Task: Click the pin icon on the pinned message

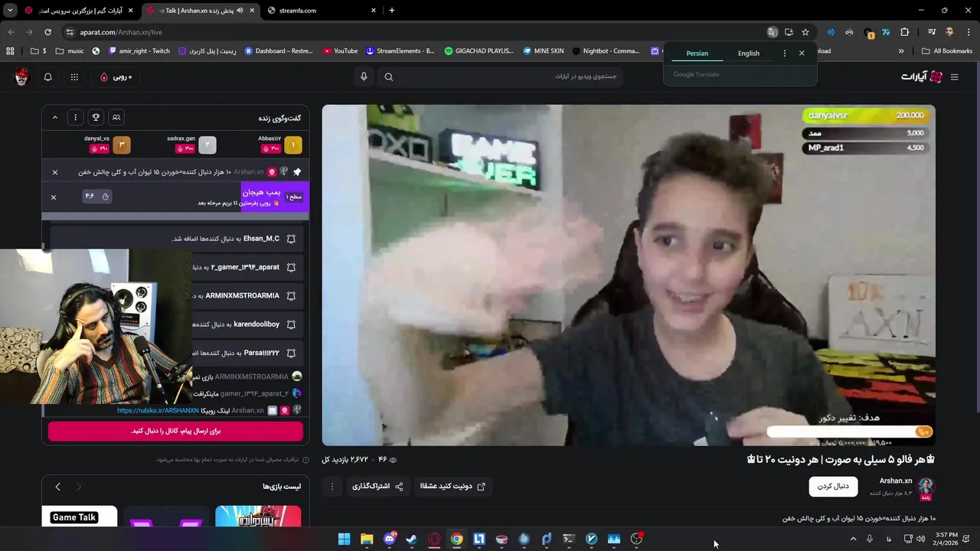Action: pyautogui.click(x=297, y=172)
